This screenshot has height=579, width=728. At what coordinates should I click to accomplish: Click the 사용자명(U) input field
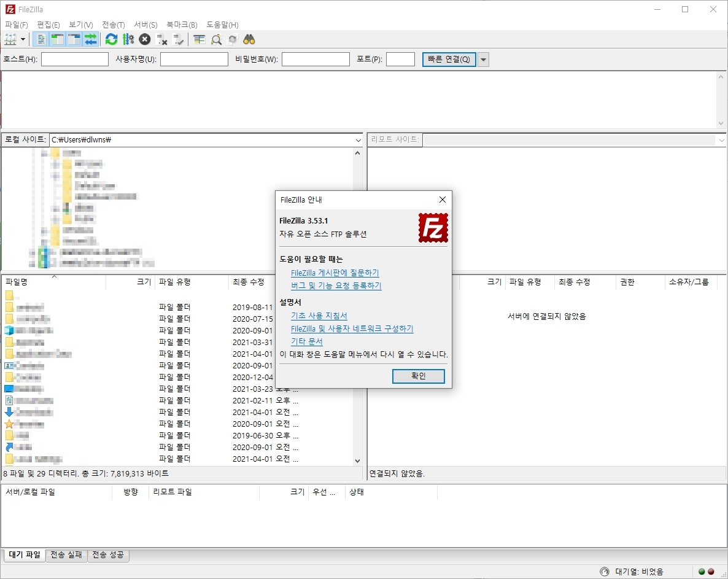click(x=194, y=60)
